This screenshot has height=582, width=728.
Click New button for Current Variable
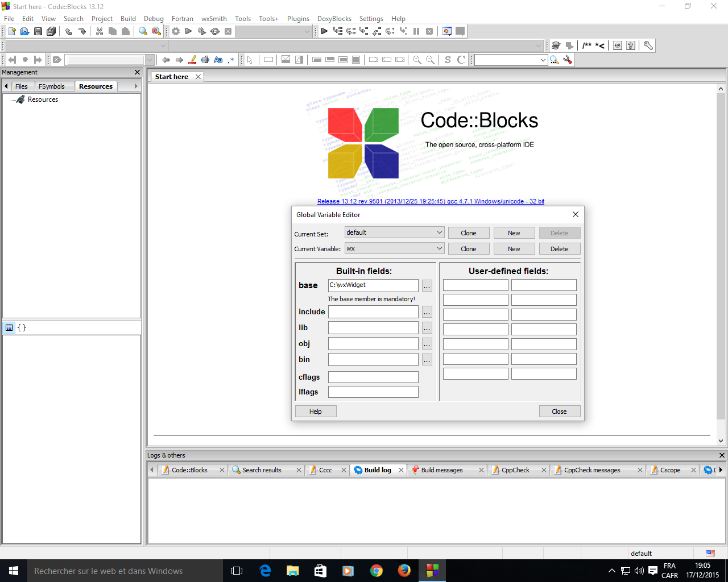pyautogui.click(x=514, y=249)
